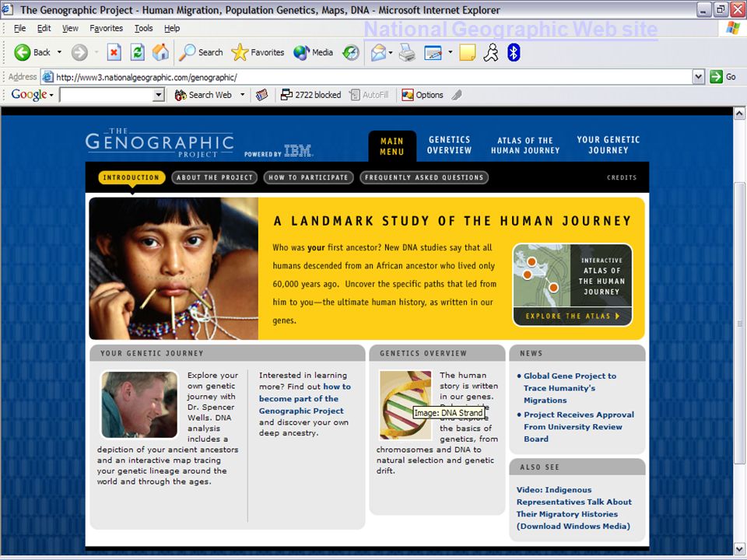The image size is (747, 560).
Task: Open the File menu
Action: (20, 28)
